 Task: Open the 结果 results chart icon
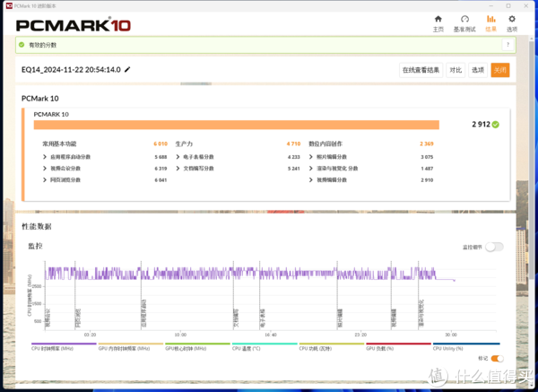pos(491,19)
